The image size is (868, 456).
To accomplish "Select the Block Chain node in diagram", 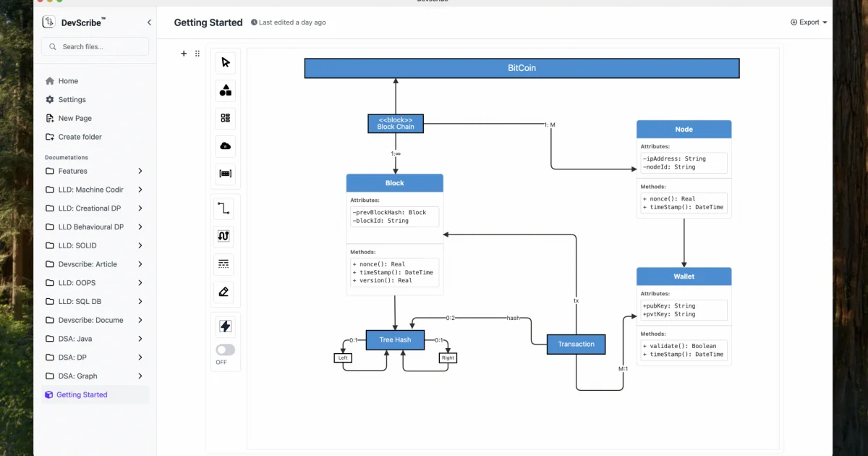I will tap(396, 124).
